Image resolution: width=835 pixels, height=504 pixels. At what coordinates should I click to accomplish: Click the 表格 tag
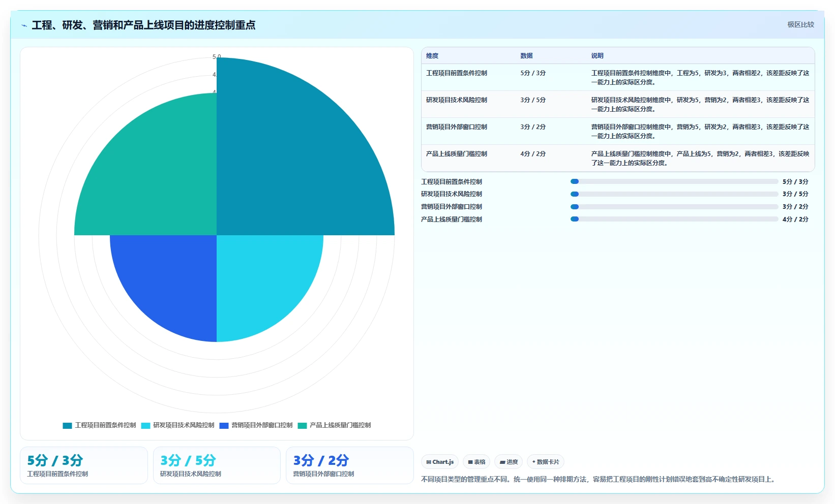476,462
